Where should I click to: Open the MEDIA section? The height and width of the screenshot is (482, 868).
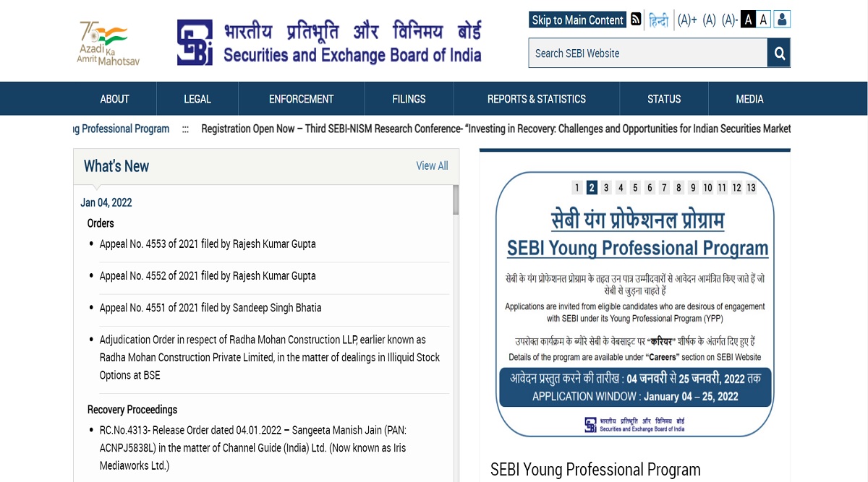pos(749,98)
